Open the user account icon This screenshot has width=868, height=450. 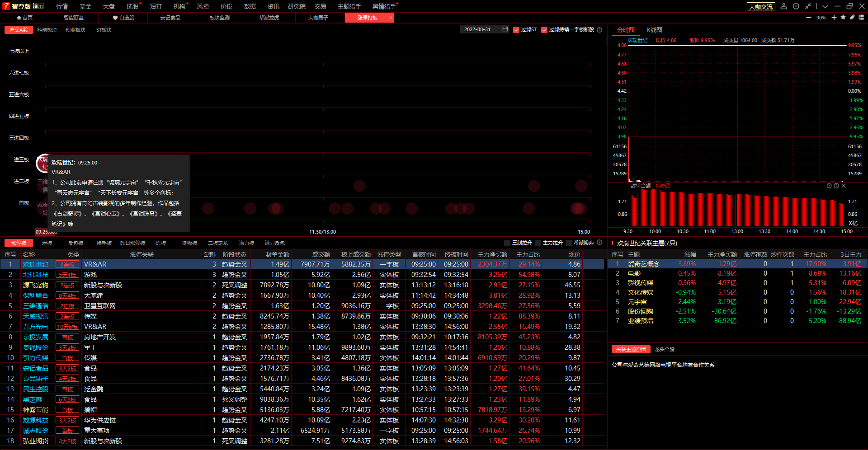784,6
